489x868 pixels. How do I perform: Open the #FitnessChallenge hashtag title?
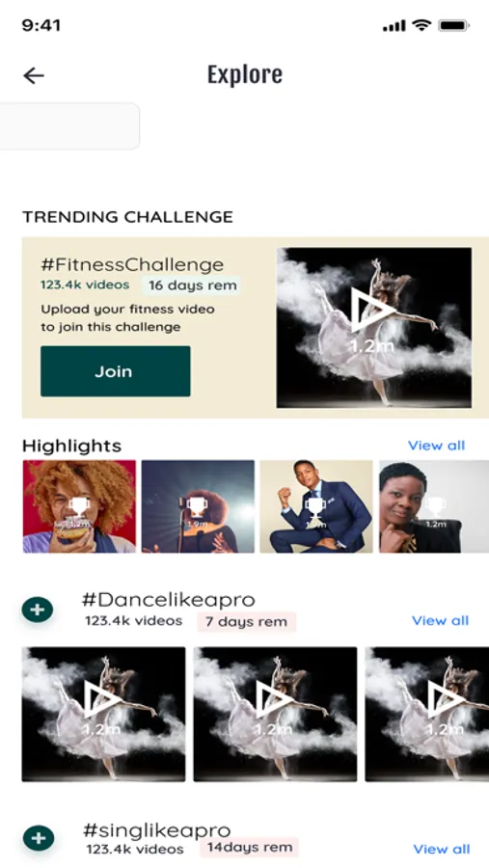point(132,264)
